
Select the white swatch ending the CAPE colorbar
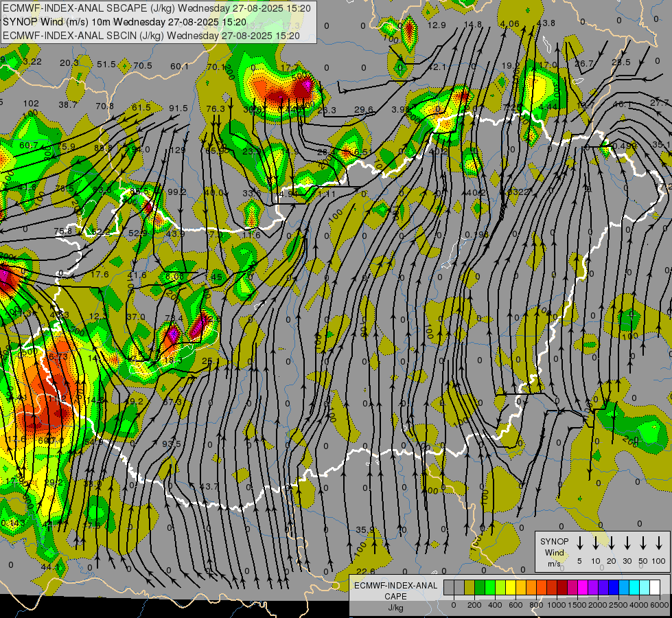click(655, 588)
